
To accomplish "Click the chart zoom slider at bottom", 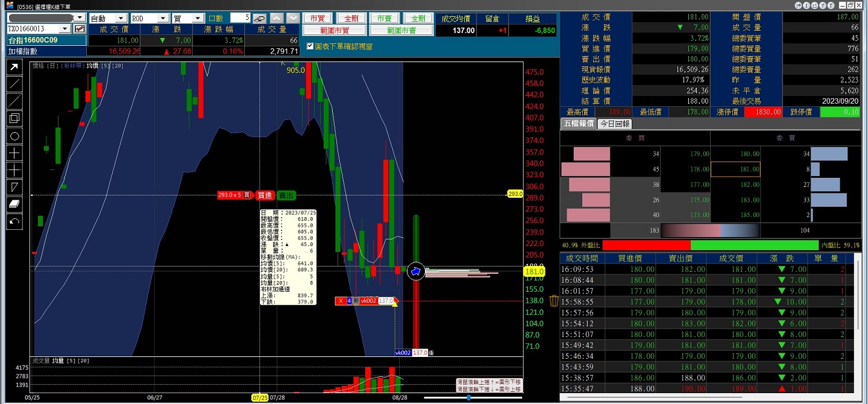I will [469, 398].
